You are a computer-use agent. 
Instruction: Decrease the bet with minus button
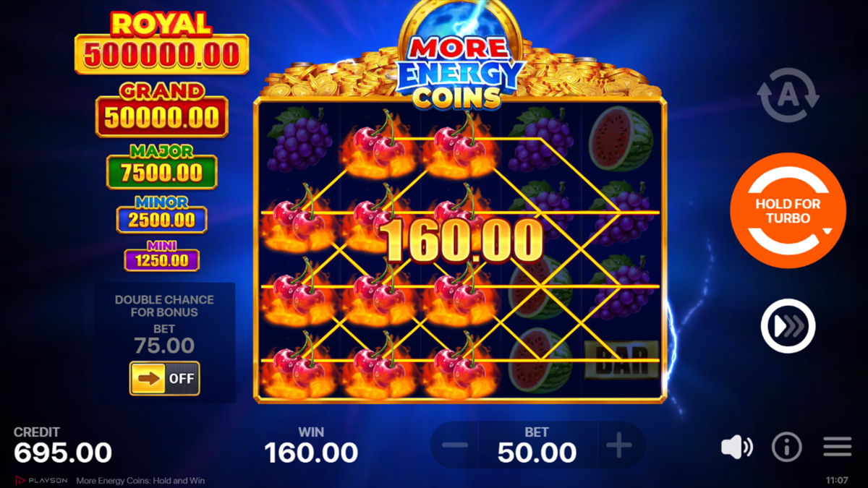click(x=455, y=445)
